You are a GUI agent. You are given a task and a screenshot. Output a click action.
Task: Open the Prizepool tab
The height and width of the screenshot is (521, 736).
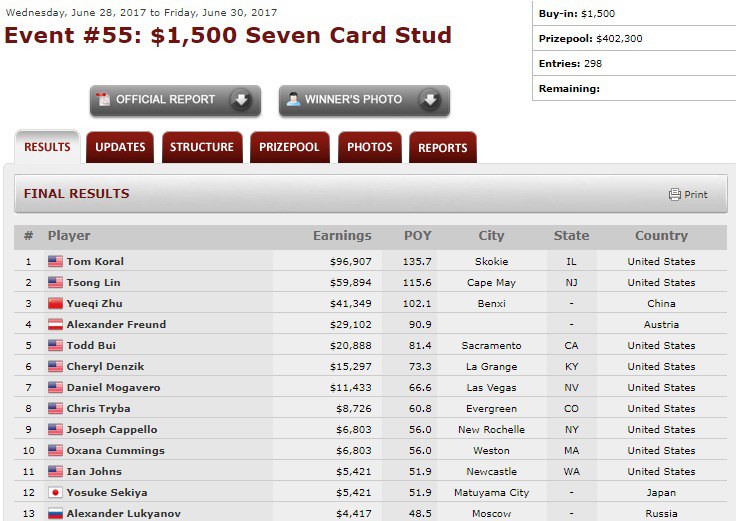coord(289,147)
